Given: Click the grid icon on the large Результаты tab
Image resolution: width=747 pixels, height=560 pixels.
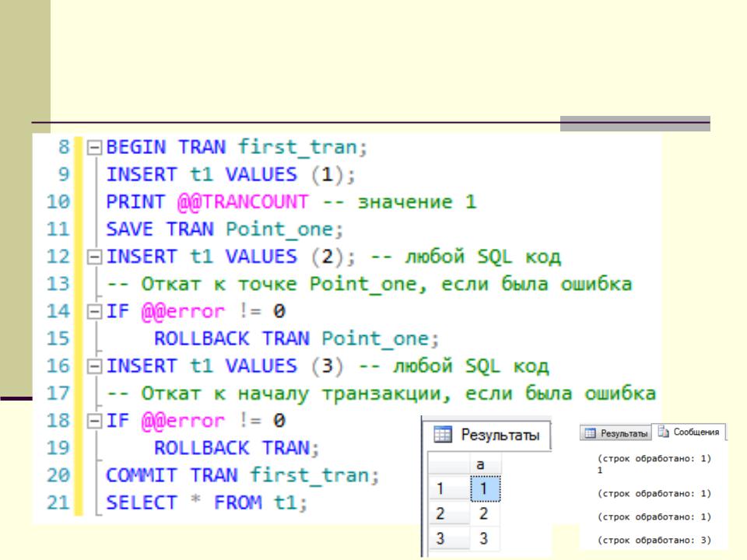Looking at the screenshot, I should [442, 435].
